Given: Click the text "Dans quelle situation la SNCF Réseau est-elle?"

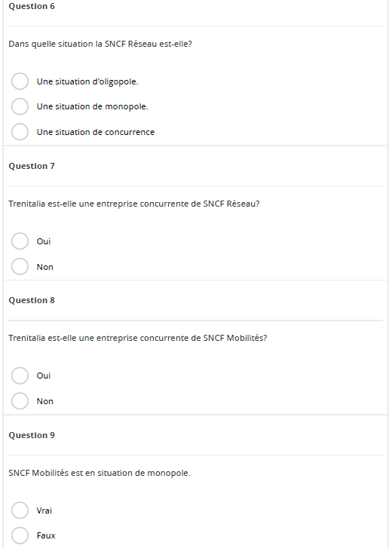Looking at the screenshot, I should 100,44.
